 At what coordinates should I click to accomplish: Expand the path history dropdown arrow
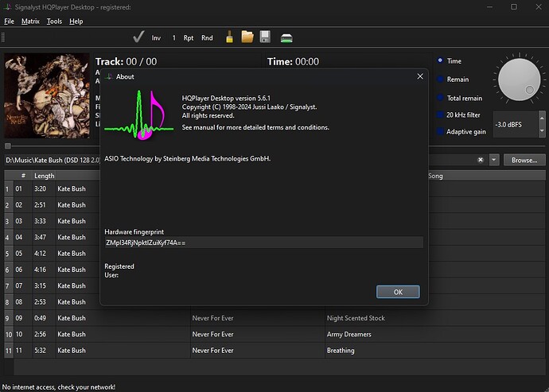(494, 160)
